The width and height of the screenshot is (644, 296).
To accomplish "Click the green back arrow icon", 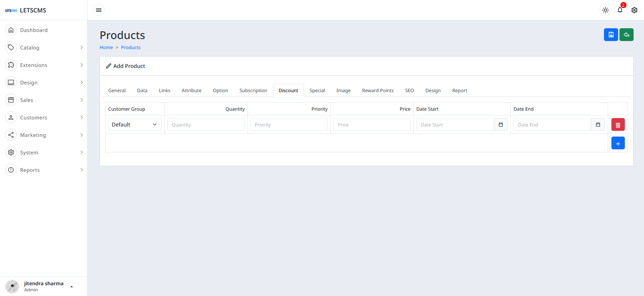I will click(626, 35).
